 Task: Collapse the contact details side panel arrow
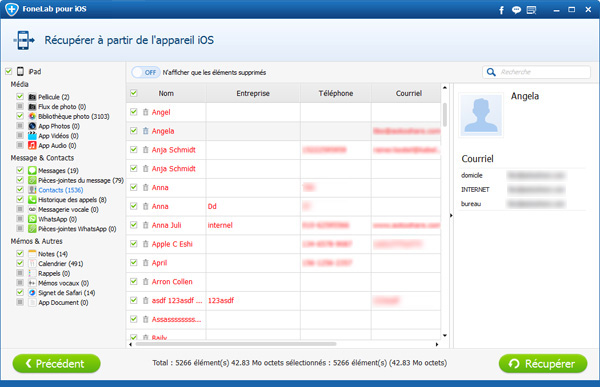pyautogui.click(x=451, y=216)
